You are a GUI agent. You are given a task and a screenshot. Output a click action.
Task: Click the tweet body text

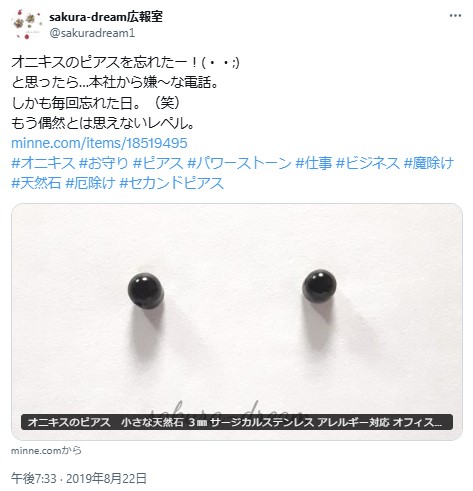(125, 93)
